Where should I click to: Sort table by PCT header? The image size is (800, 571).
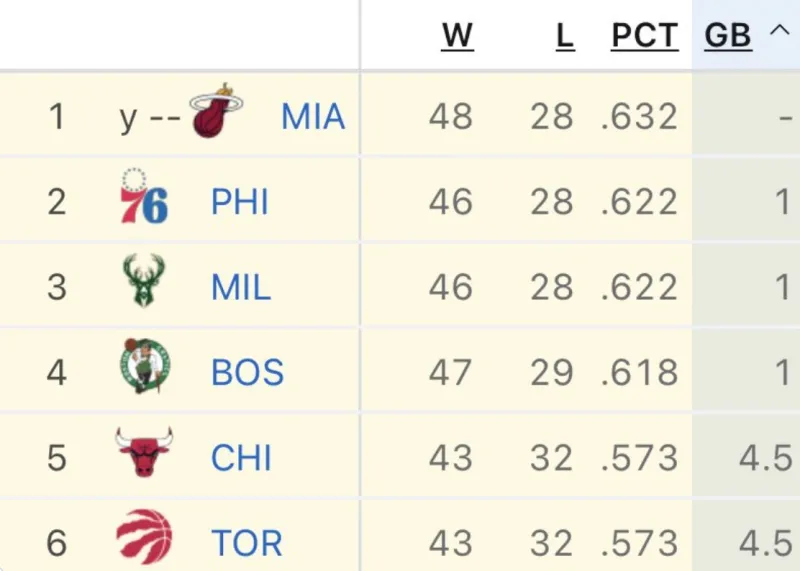pos(645,36)
